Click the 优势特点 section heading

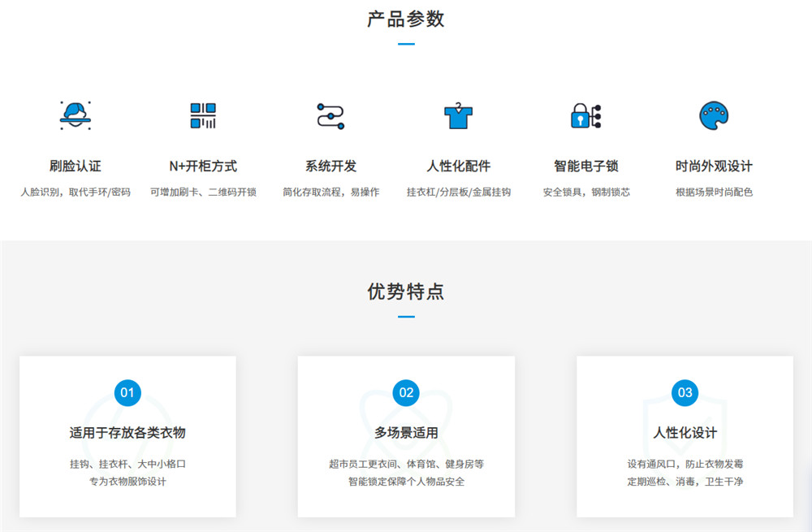[x=406, y=292]
